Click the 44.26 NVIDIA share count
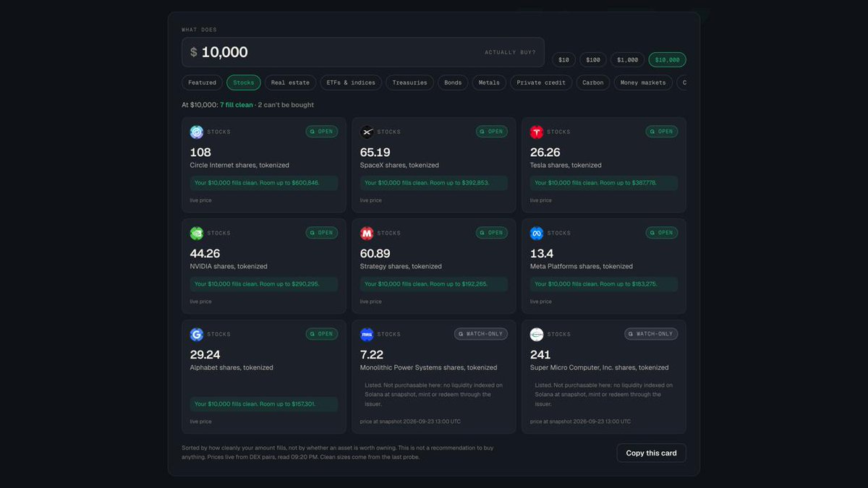 [x=205, y=253]
